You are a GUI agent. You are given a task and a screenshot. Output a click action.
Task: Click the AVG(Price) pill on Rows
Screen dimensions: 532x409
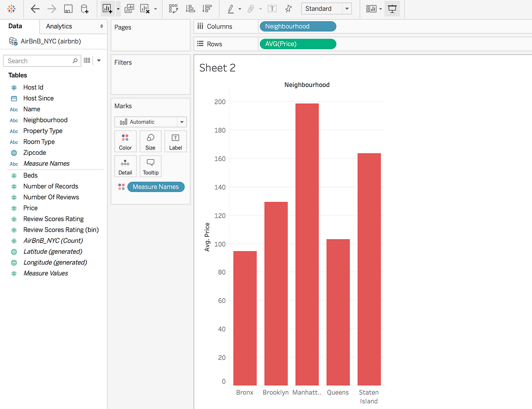[297, 44]
